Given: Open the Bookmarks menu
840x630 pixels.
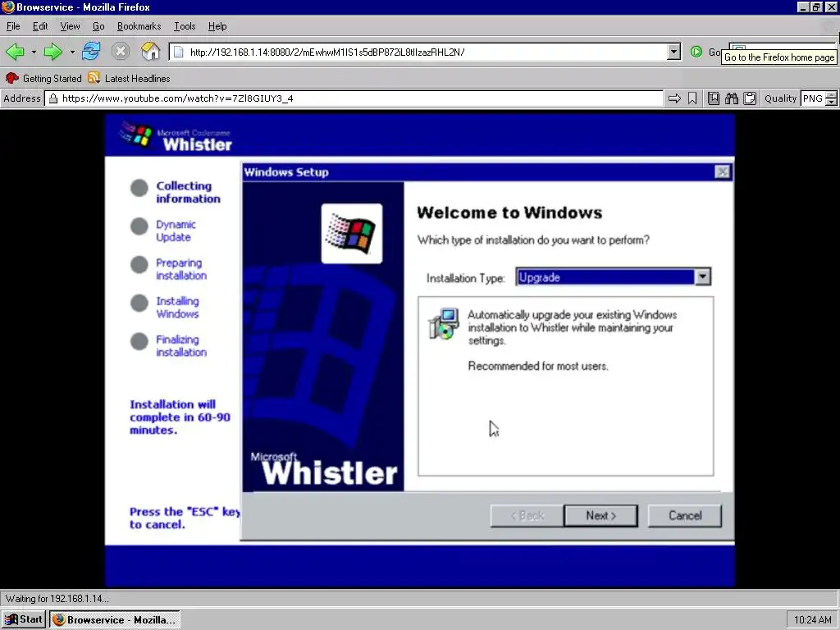Looking at the screenshot, I should pos(139,26).
